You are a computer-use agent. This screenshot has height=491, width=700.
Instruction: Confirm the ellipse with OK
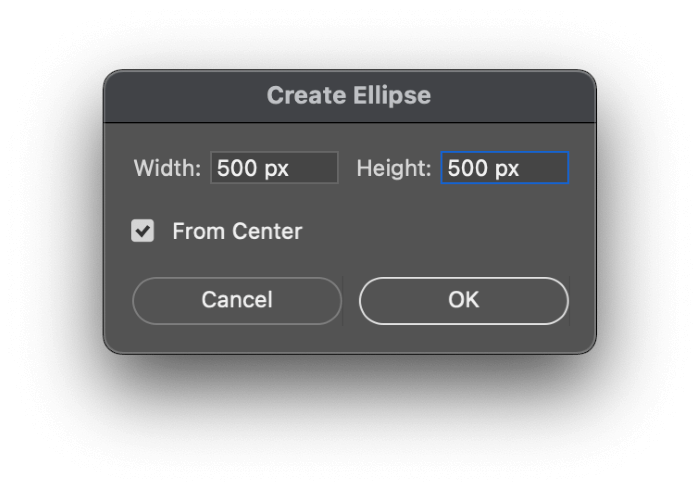click(x=464, y=300)
